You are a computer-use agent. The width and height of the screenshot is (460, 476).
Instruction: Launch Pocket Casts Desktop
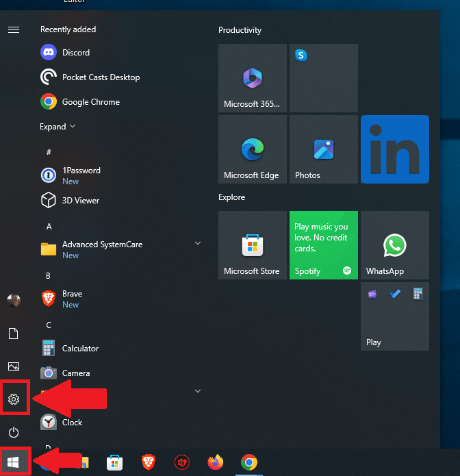tap(90, 77)
